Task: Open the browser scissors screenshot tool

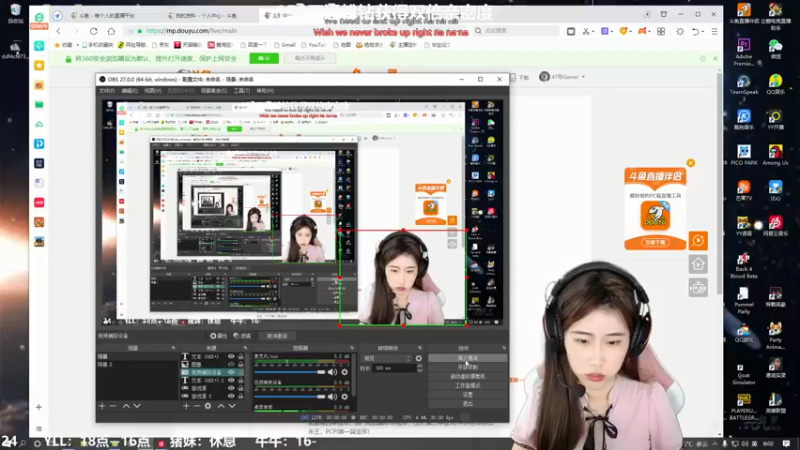Action: coord(586,31)
